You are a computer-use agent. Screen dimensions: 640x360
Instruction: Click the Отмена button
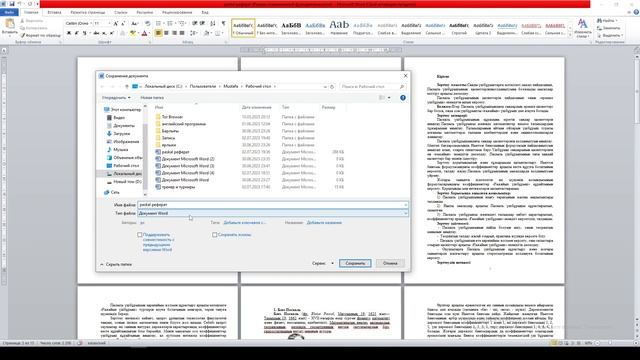click(390, 264)
